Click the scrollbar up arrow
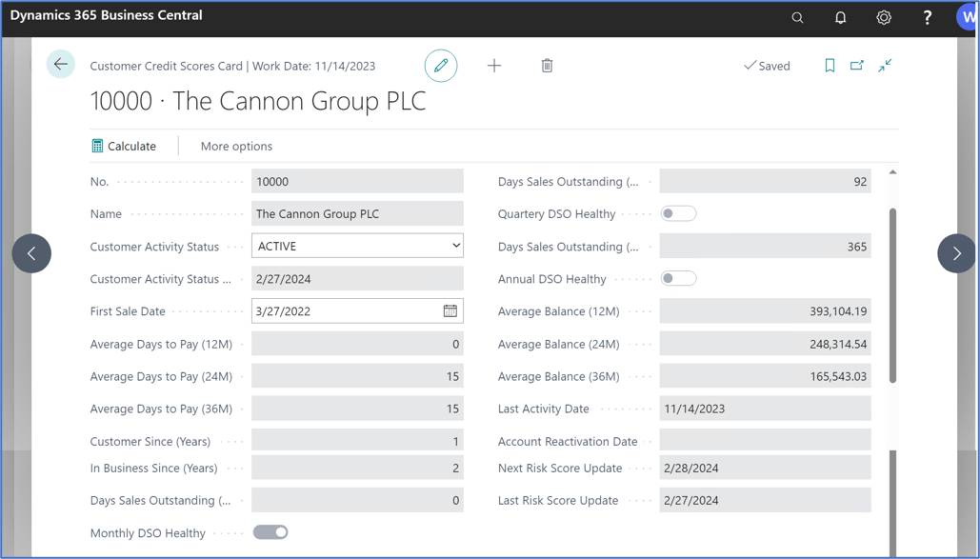Screen dimensions: 980x559 click(892, 172)
